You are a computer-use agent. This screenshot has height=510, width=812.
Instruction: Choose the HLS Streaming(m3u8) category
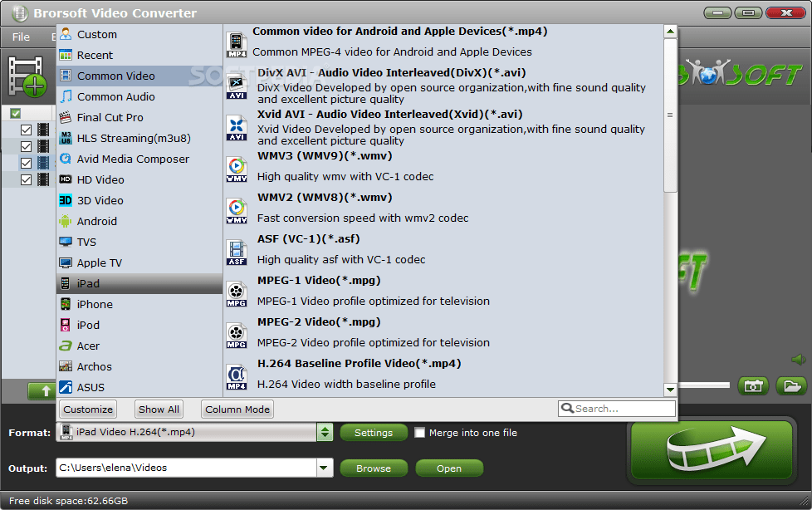(139, 138)
